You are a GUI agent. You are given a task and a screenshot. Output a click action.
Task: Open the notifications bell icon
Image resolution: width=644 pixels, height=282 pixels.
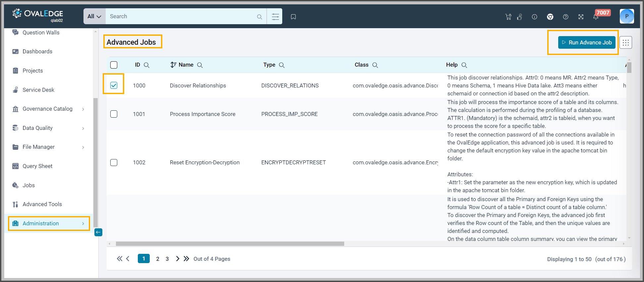pos(596,17)
